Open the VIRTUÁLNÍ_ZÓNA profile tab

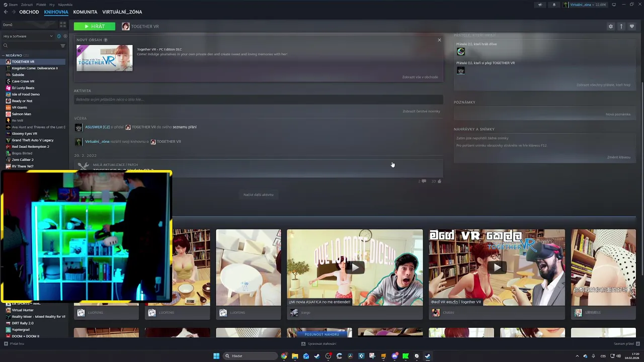click(x=122, y=12)
